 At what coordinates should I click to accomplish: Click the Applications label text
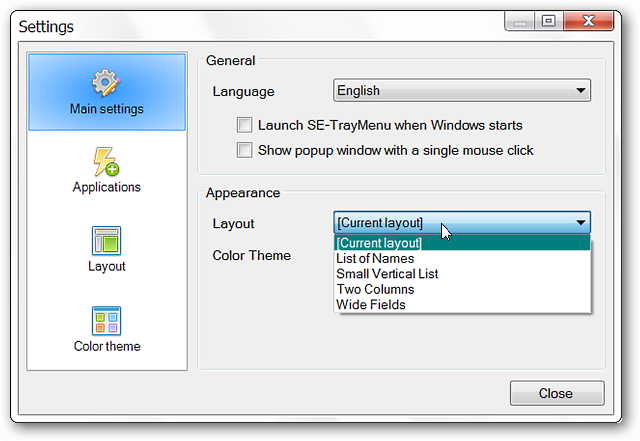click(107, 187)
